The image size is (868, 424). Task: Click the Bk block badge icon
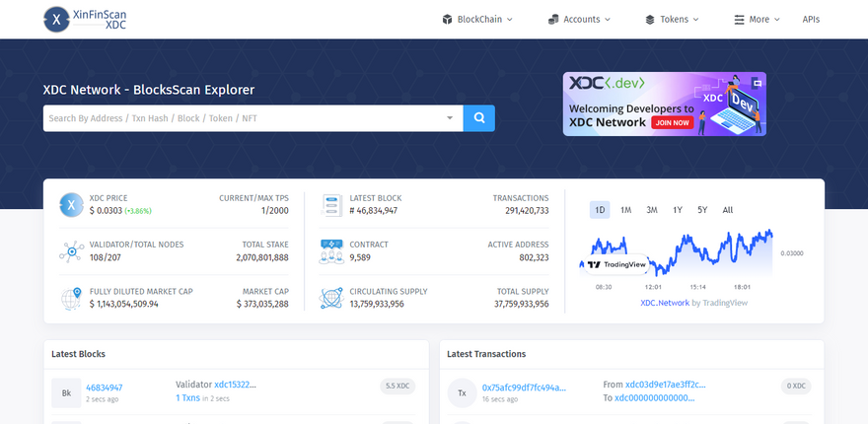pyautogui.click(x=66, y=392)
